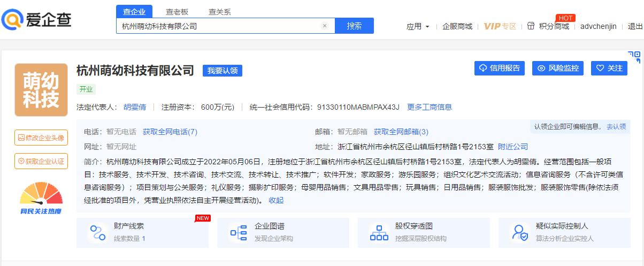This screenshot has width=644, height=266.
Task: Switch to the 查关系 tab
Action: [x=219, y=12]
